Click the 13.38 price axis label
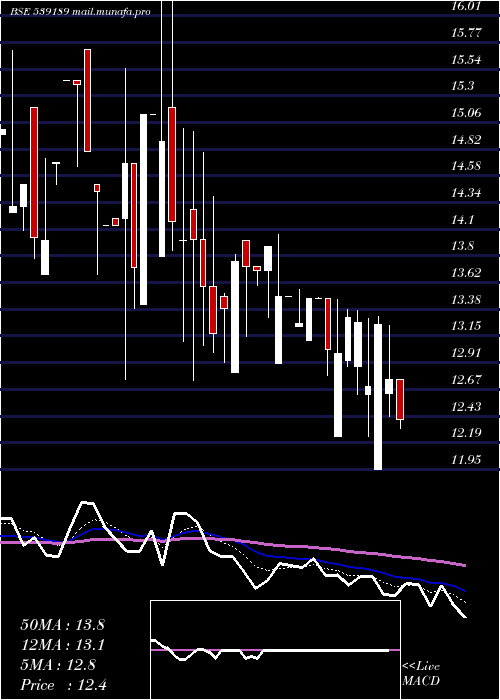The image size is (500, 700). (x=466, y=299)
